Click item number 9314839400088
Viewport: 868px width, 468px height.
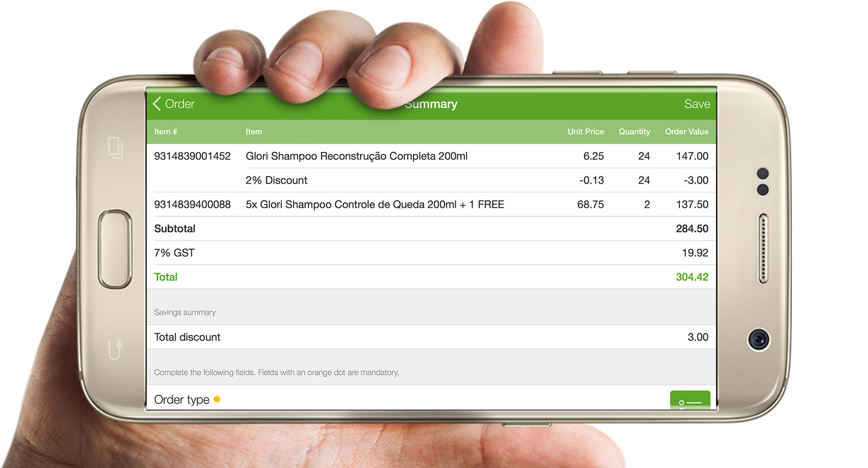click(x=192, y=204)
